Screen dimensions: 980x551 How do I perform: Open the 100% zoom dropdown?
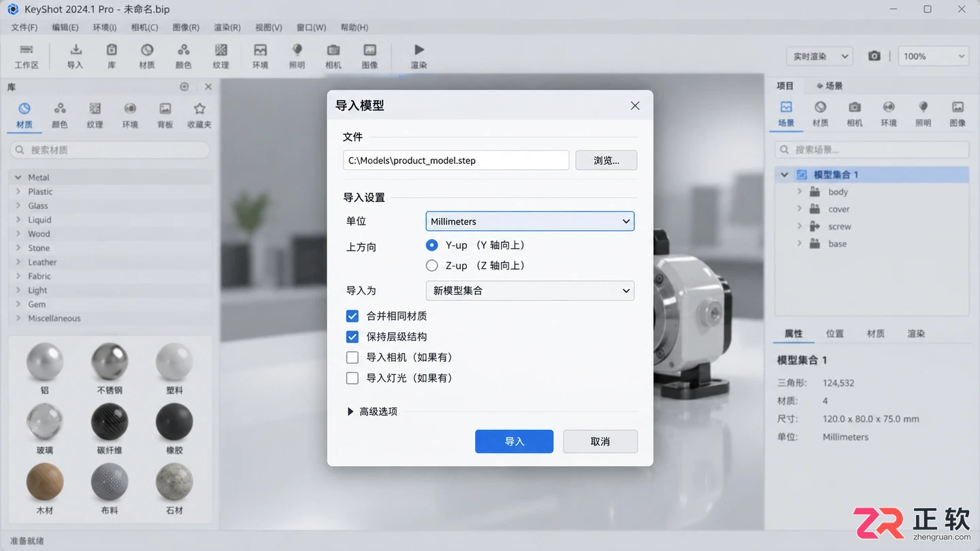(933, 56)
